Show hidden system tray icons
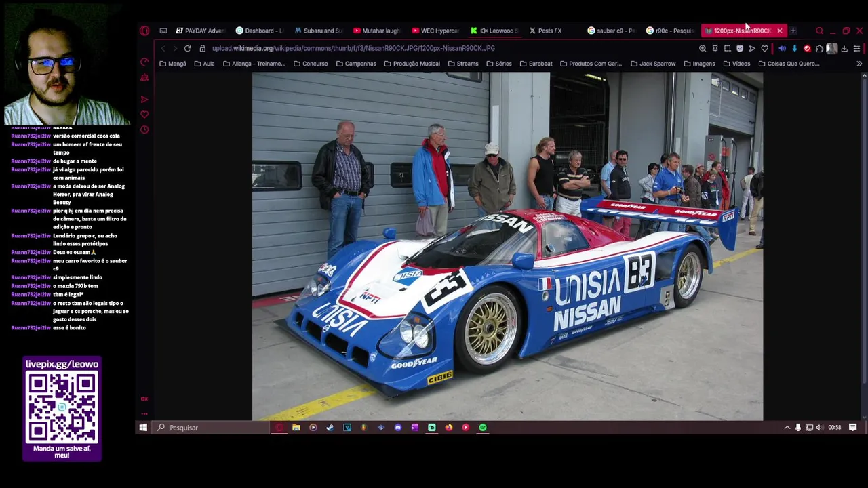The image size is (868, 488). pos(787,428)
